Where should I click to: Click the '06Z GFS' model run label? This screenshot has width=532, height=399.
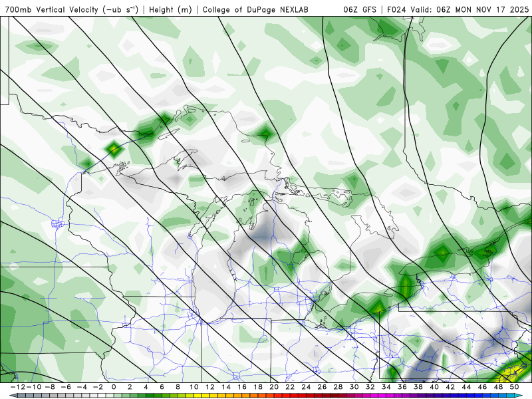(x=360, y=10)
